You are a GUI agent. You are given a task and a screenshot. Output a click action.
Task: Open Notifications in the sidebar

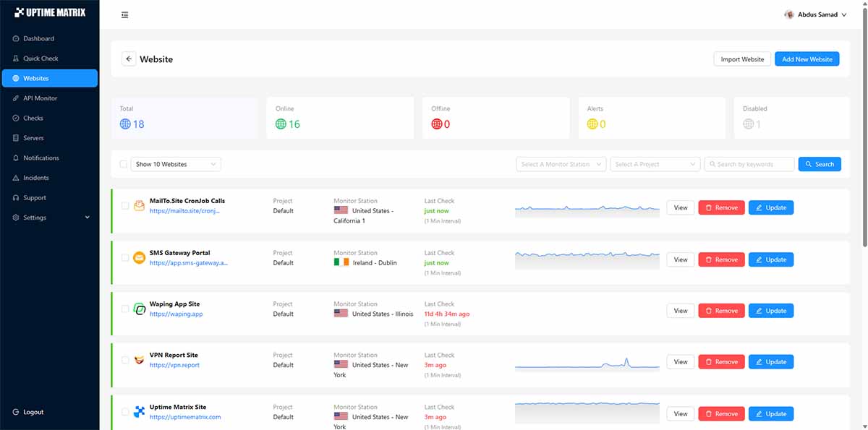[x=49, y=158]
